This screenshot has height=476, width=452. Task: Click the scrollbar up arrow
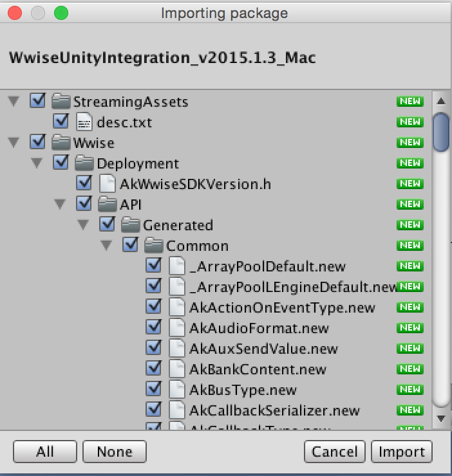[x=441, y=102]
